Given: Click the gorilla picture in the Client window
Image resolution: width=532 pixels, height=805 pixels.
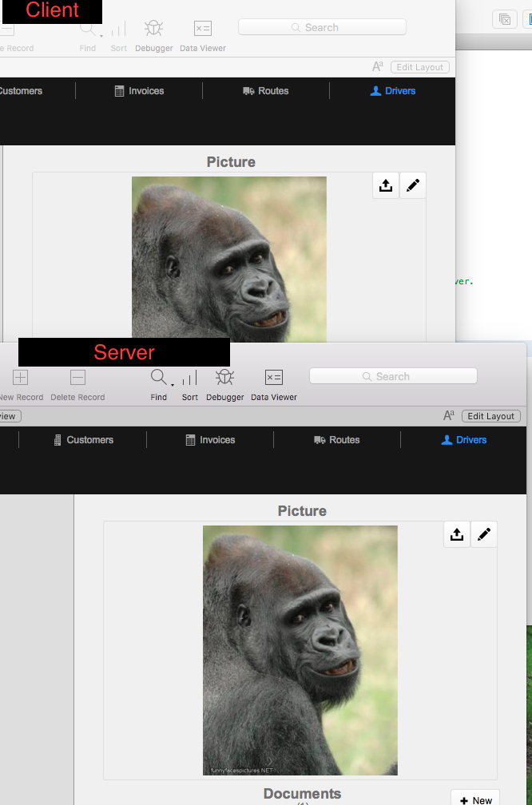Looking at the screenshot, I should 229,259.
